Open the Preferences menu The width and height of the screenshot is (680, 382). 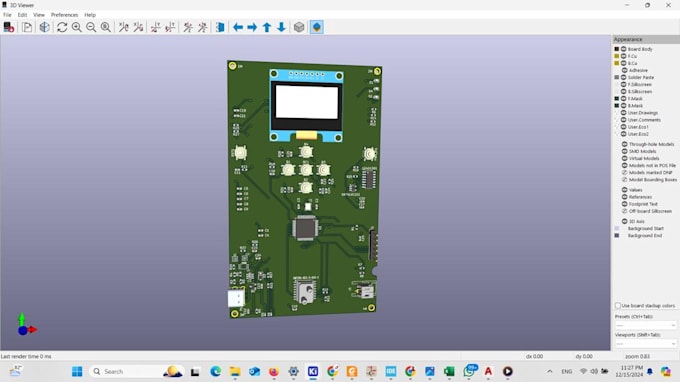(x=64, y=15)
